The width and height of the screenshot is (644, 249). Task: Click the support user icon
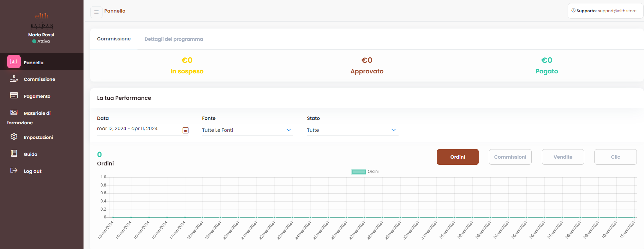point(573,11)
